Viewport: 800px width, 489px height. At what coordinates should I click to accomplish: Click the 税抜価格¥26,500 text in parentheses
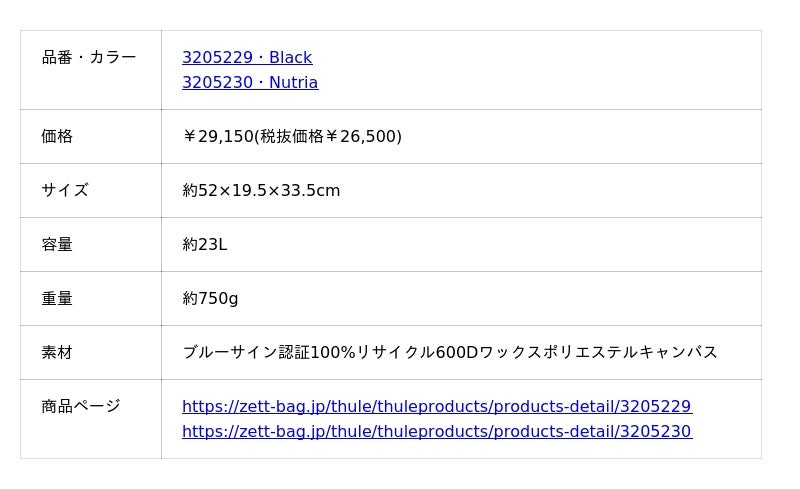point(330,136)
